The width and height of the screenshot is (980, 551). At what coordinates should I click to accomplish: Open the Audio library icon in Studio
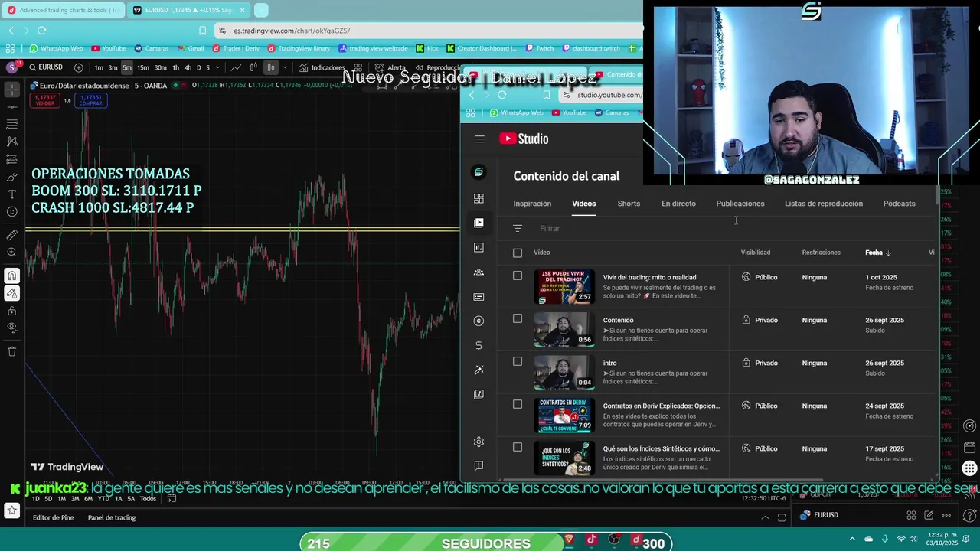point(479,394)
